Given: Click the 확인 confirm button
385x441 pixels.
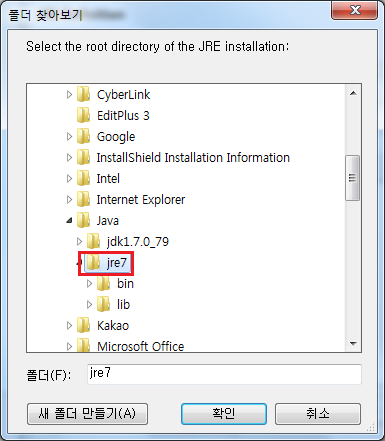Looking at the screenshot, I should tap(224, 414).
